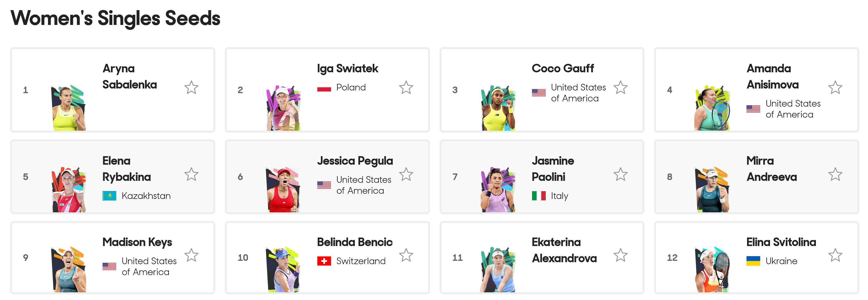This screenshot has width=868, height=300.
Task: Mark Elena Rybakina with the star icon
Action: pos(191,175)
